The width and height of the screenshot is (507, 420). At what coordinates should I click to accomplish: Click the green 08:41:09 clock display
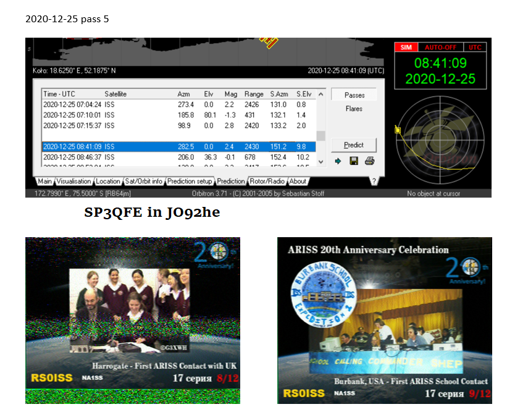(x=440, y=63)
